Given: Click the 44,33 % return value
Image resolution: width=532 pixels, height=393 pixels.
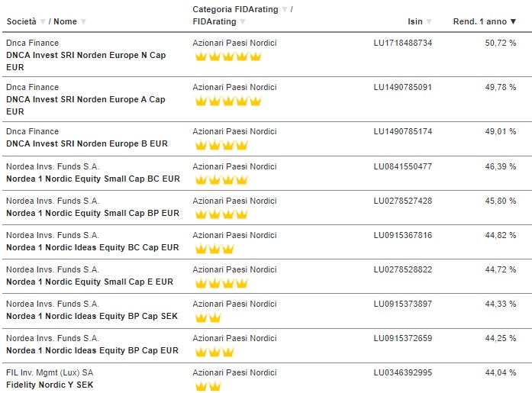Looking at the screenshot, I should [501, 304].
